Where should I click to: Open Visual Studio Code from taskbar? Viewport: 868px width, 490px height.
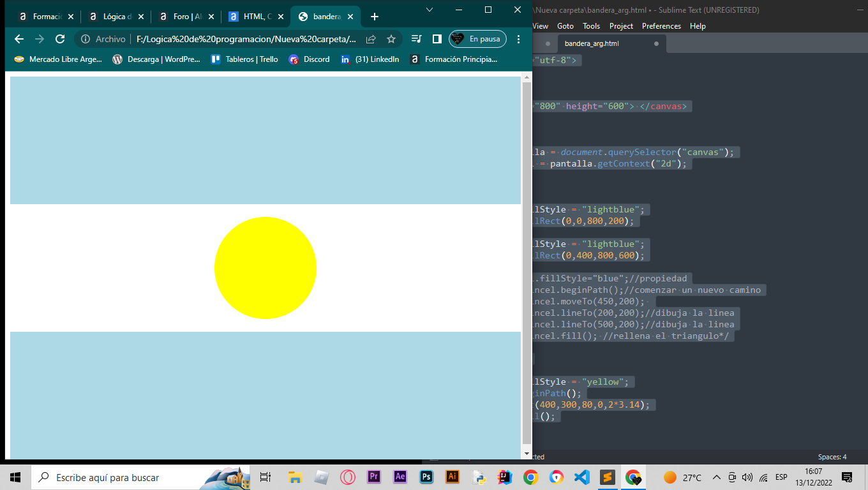581,477
